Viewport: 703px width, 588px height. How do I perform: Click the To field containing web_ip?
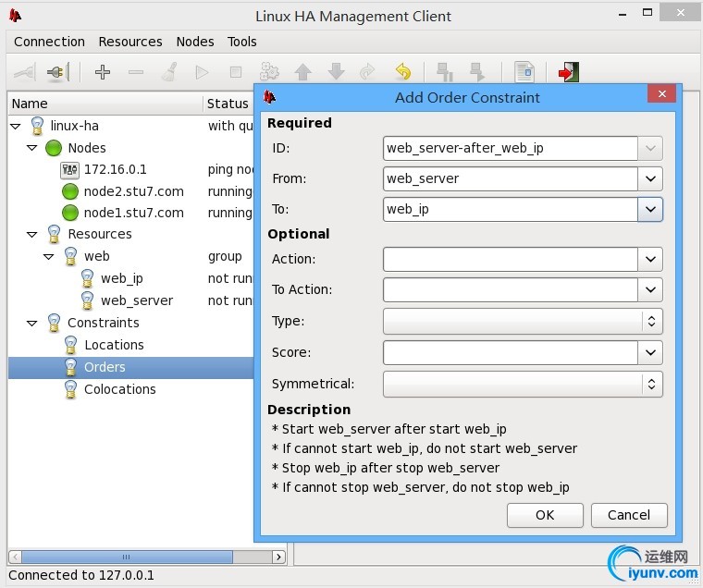pos(511,209)
